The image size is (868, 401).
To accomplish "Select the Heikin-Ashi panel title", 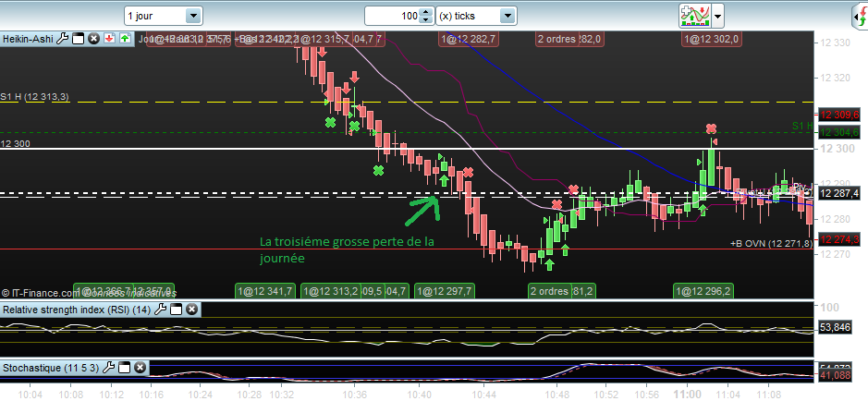I will (29, 39).
